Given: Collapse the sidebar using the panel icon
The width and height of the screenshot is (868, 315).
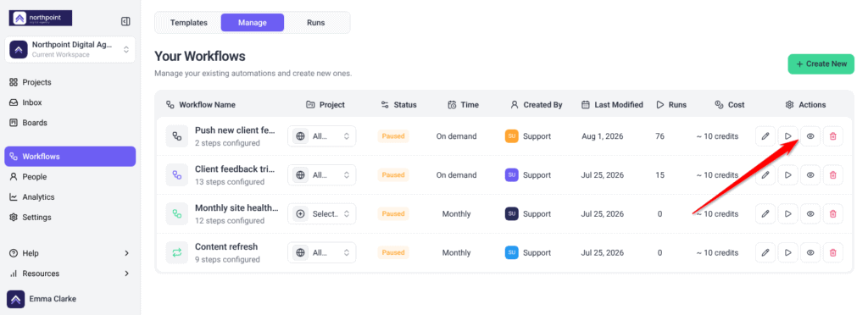Looking at the screenshot, I should coord(125,21).
